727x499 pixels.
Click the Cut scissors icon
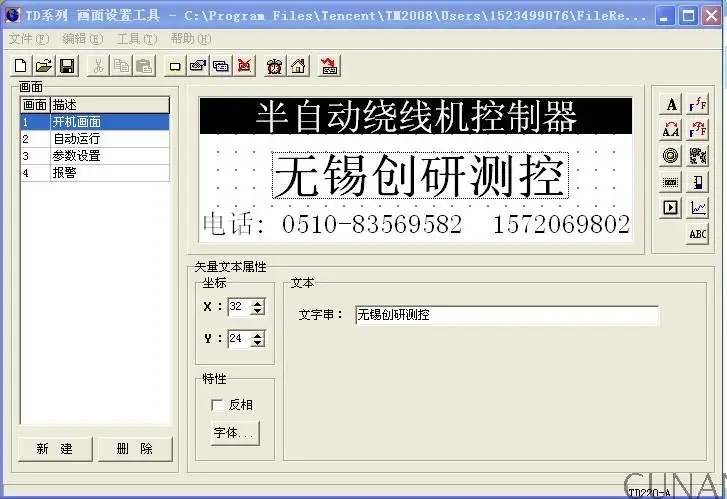pos(98,66)
